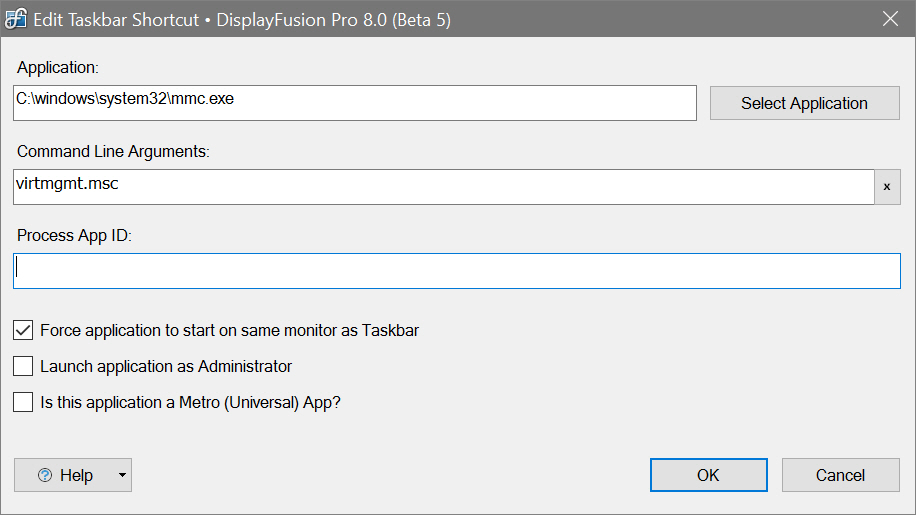Screen dimensions: 916x515
Task: Click the DisplayFusion icon in title bar
Action: tap(16, 19)
